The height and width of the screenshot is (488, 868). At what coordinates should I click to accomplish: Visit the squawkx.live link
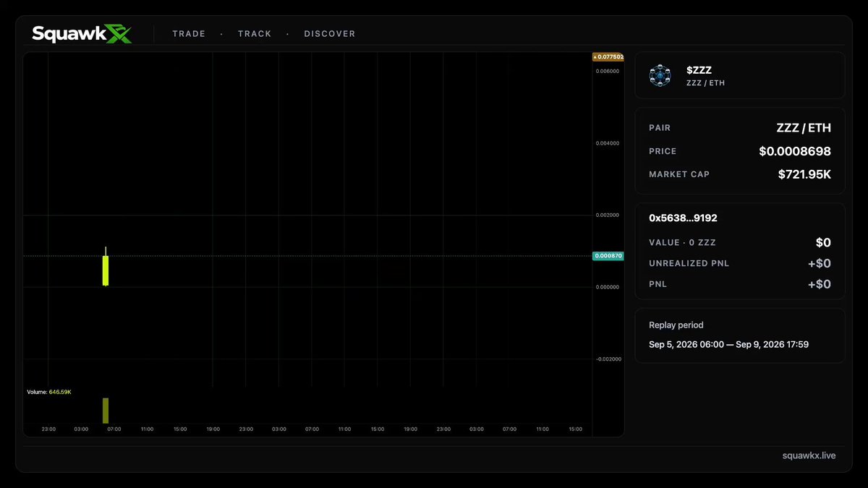pyautogui.click(x=809, y=455)
